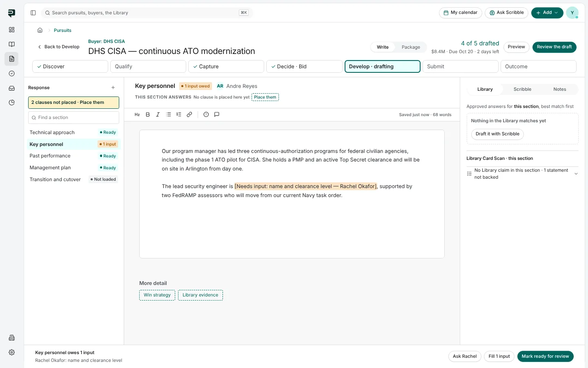Image resolution: width=588 pixels, height=368 pixels.
Task: Select the Submit stage step
Action: pyautogui.click(x=460, y=66)
